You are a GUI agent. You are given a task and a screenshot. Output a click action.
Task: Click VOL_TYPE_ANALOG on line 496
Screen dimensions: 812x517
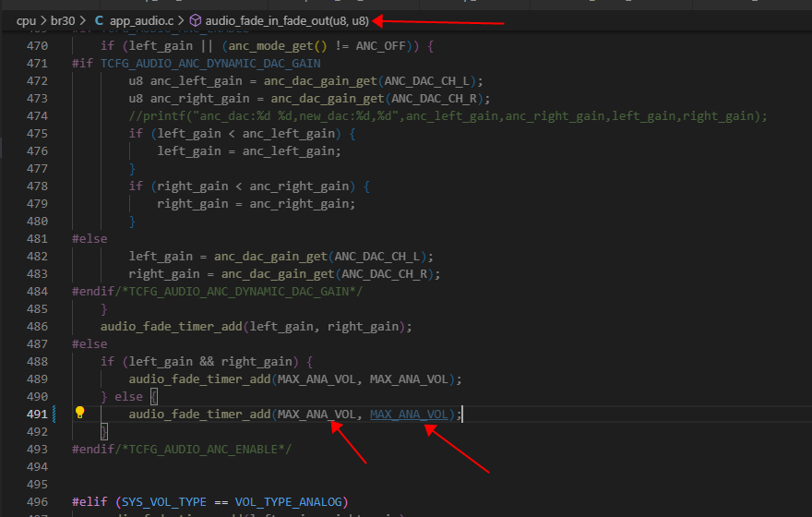289,502
